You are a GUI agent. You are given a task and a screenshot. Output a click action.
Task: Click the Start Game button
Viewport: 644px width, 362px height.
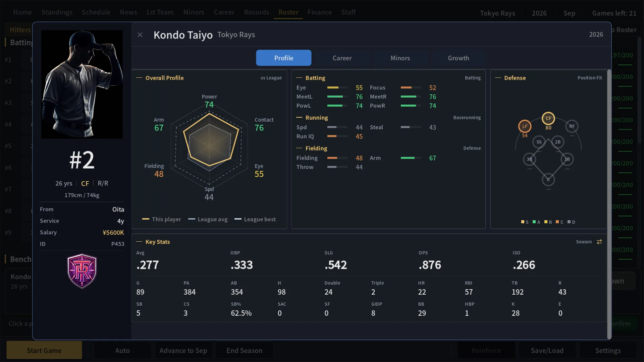point(44,350)
